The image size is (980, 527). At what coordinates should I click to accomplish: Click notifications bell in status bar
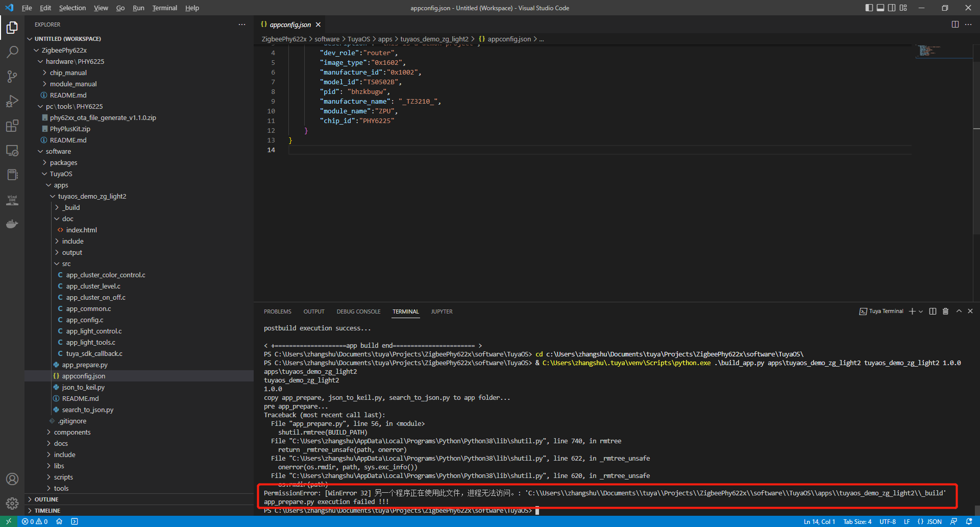[969, 521]
